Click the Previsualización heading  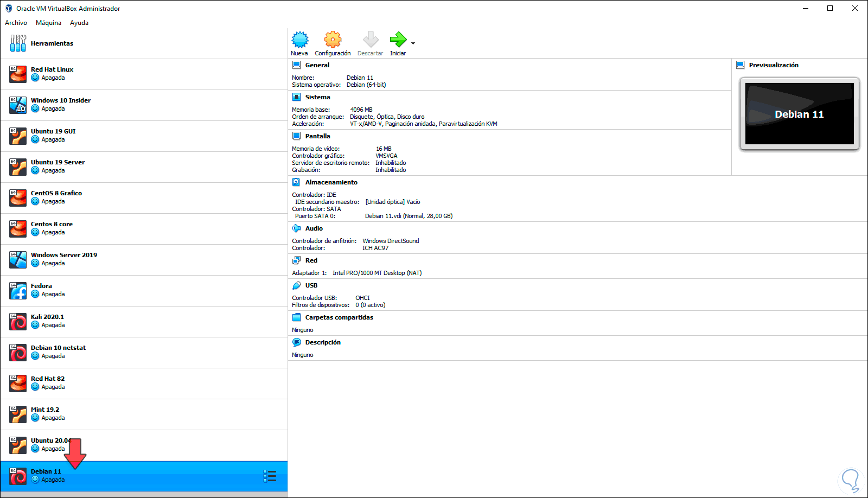pos(774,65)
